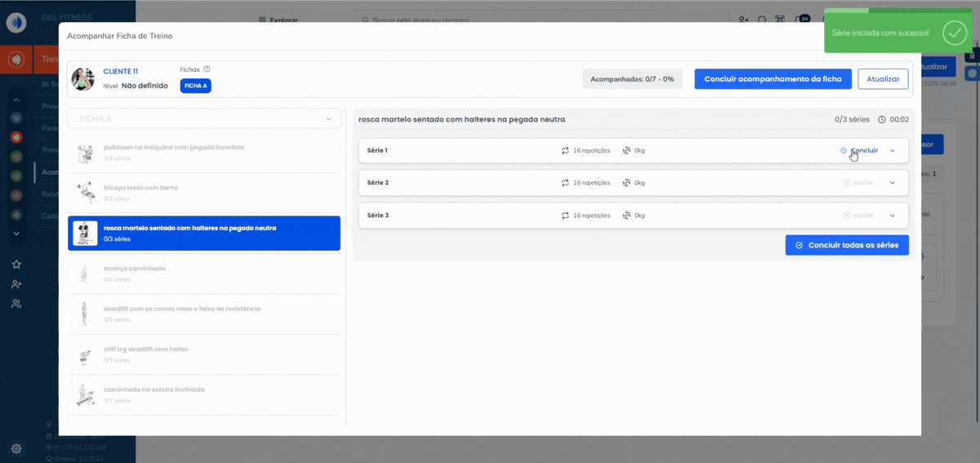This screenshot has height=463, width=980.
Task: Open settings gear in bottom-left corner
Action: [x=16, y=448]
